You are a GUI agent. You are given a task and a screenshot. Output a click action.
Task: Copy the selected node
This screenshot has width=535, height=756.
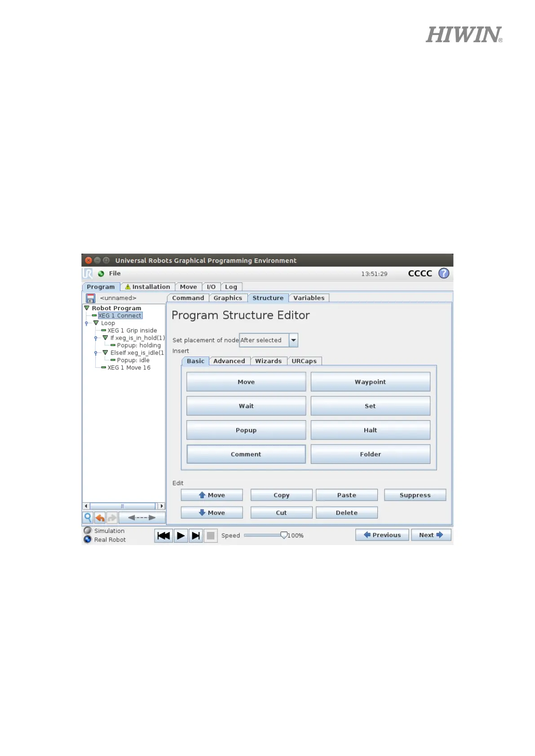click(282, 495)
